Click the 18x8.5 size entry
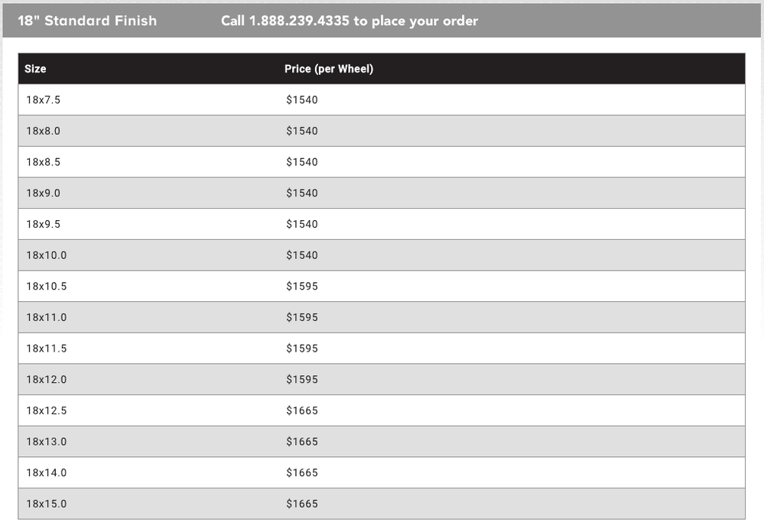 pyautogui.click(x=43, y=162)
